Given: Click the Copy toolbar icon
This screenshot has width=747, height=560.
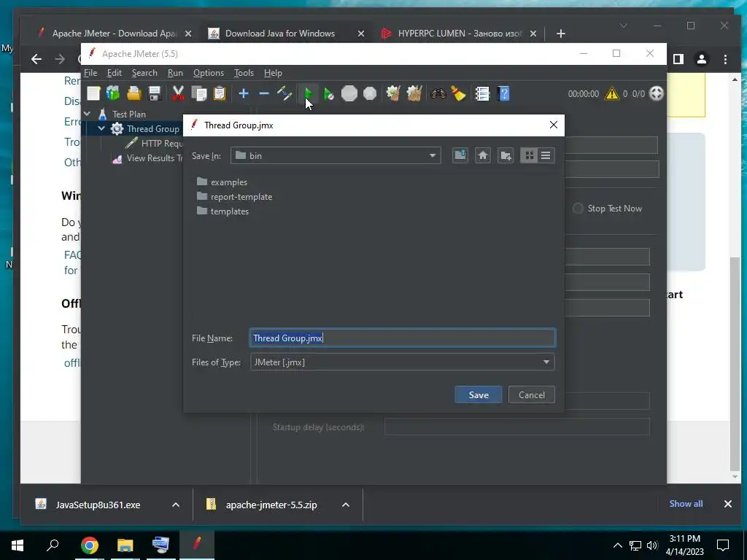Looking at the screenshot, I should 198,93.
